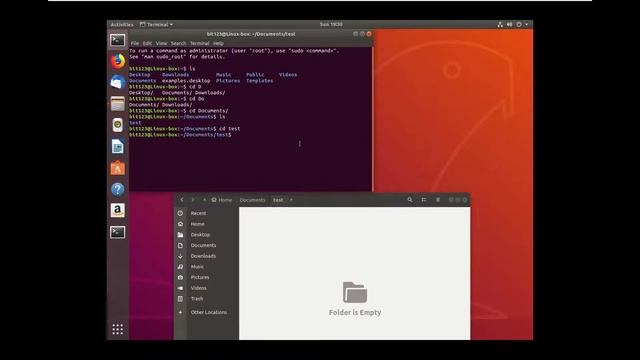Select the second Terminal icon in the dock
The height and width of the screenshot is (360, 640).
pyautogui.click(x=118, y=232)
